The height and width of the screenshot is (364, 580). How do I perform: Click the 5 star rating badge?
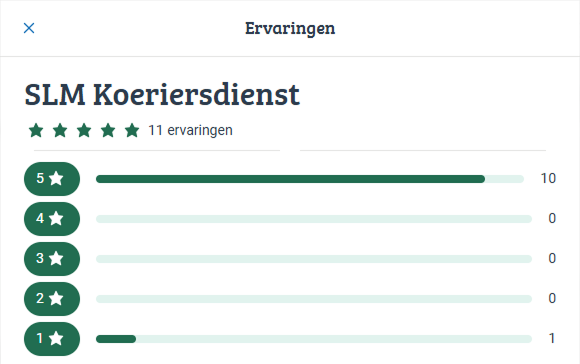52,179
